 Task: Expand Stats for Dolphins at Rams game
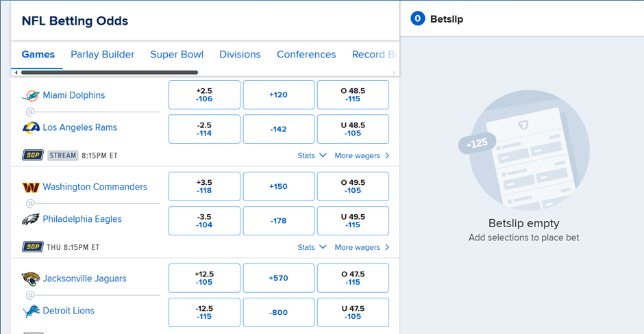pyautogui.click(x=312, y=155)
